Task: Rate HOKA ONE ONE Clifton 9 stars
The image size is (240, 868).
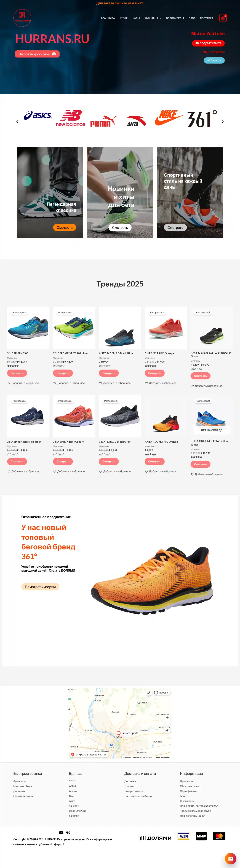Action: (196, 457)
